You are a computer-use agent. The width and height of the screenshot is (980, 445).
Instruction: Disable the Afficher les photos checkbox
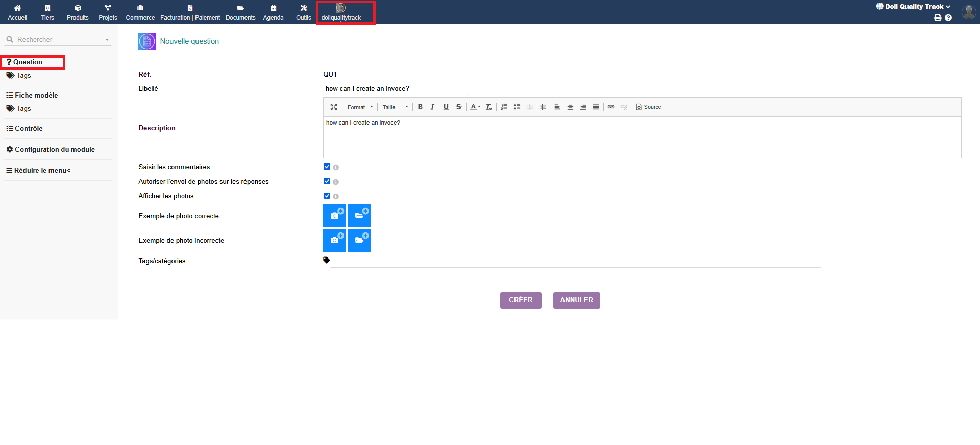[x=327, y=196]
